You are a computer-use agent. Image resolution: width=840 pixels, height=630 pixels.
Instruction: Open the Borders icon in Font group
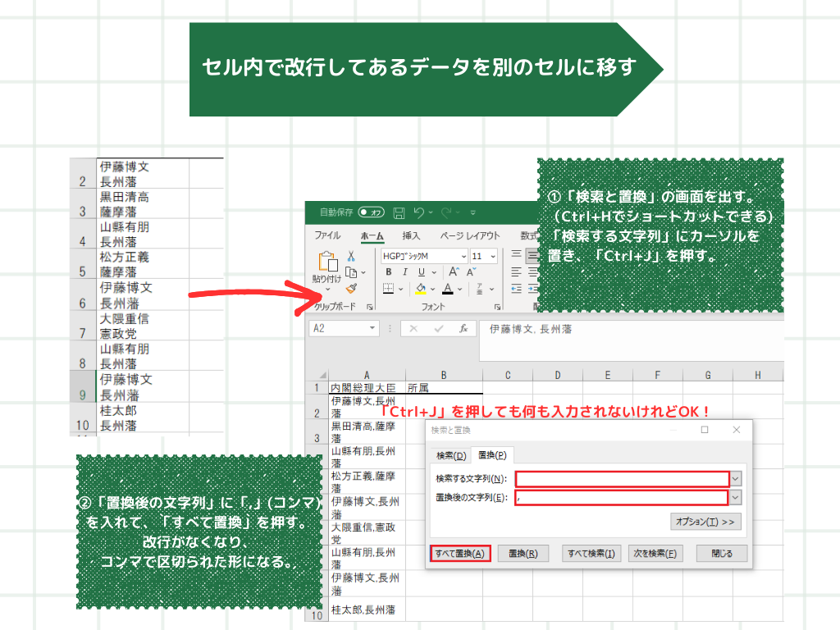point(389,289)
